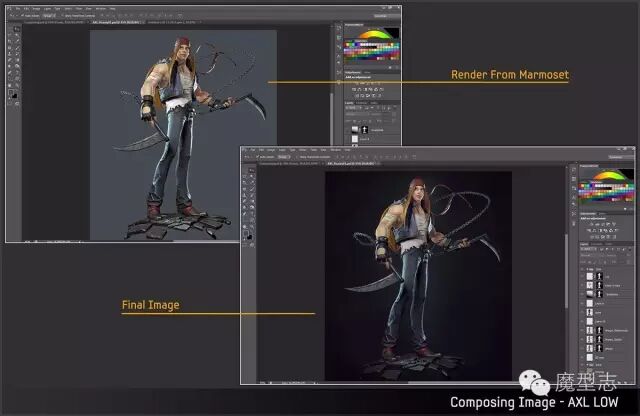Open the File menu in Final Image window
The image size is (640, 416).
(253, 150)
